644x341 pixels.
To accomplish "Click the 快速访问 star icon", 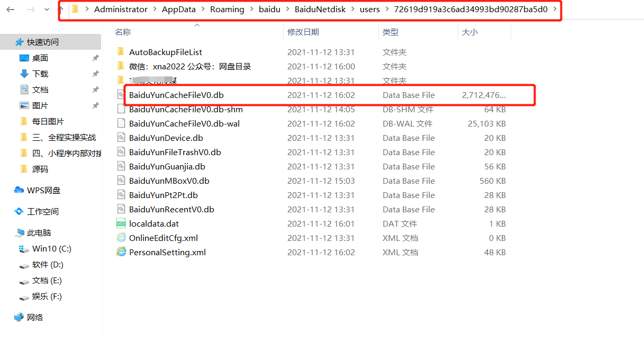I will tap(20, 42).
